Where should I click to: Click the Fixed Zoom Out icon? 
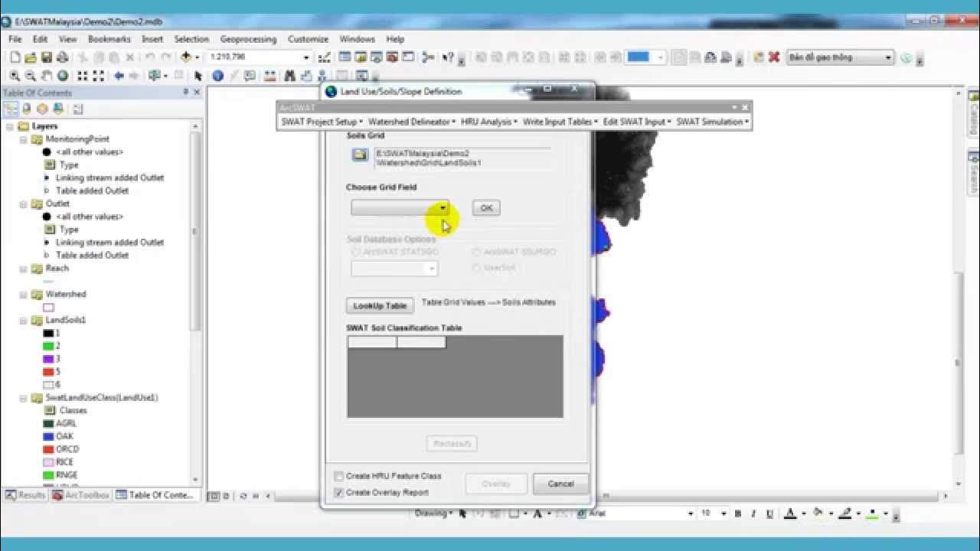(98, 76)
